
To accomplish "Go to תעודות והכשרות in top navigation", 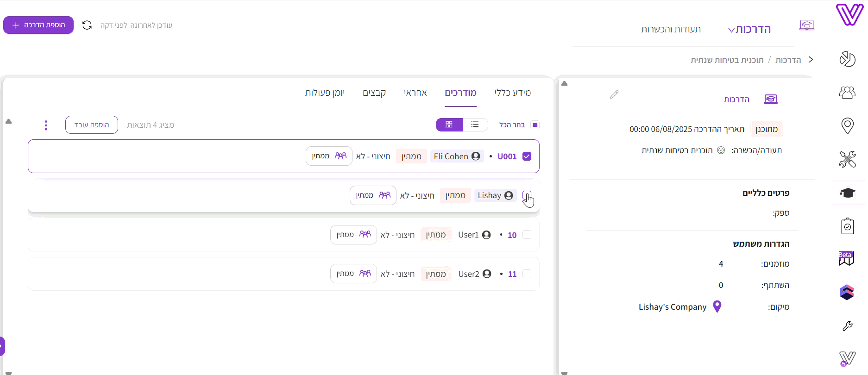I will coord(671,29).
